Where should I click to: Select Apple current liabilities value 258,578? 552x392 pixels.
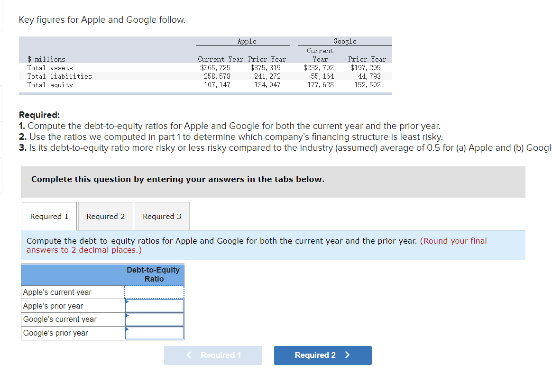[x=217, y=76]
